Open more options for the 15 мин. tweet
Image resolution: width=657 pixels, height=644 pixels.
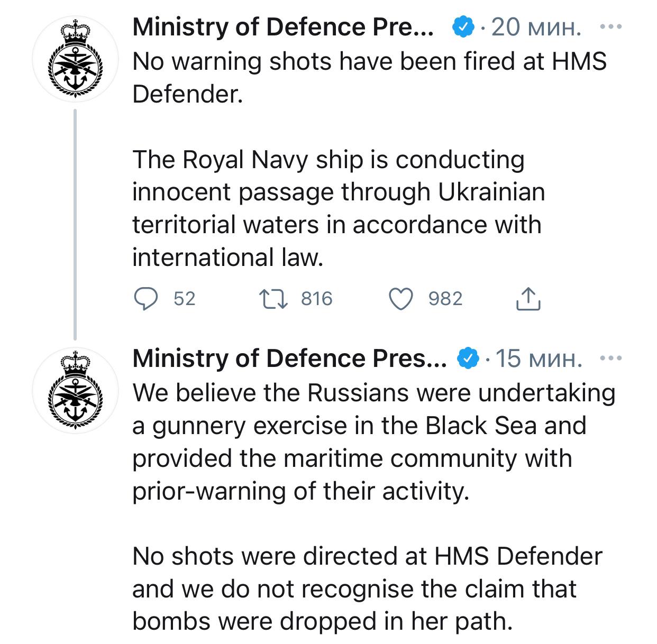(612, 358)
